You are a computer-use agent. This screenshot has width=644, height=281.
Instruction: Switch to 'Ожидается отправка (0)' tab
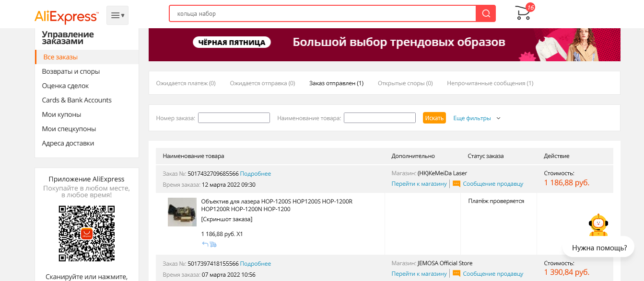(262, 83)
